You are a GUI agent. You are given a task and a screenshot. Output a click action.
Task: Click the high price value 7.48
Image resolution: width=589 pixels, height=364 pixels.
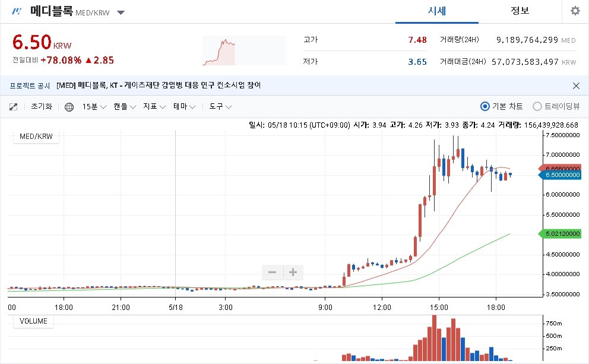click(x=417, y=40)
